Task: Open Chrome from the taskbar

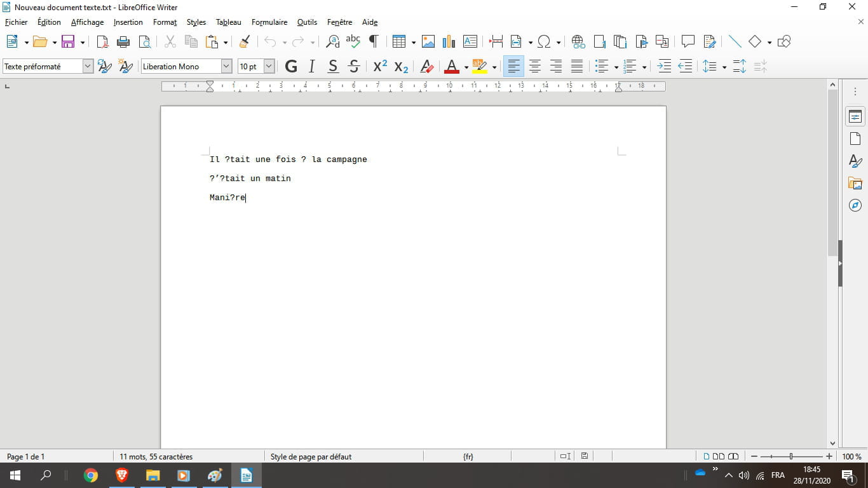Action: [x=91, y=475]
